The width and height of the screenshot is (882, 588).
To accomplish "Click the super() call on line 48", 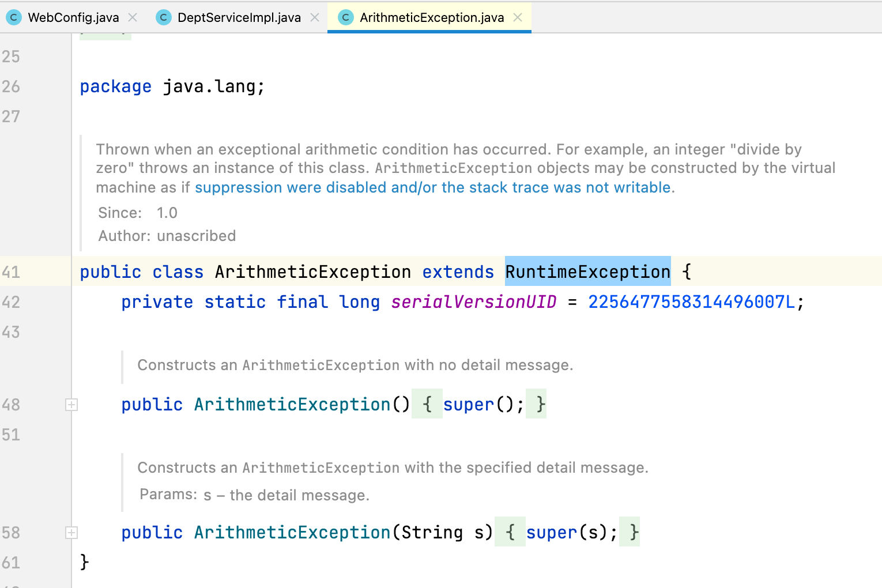I will point(479,405).
